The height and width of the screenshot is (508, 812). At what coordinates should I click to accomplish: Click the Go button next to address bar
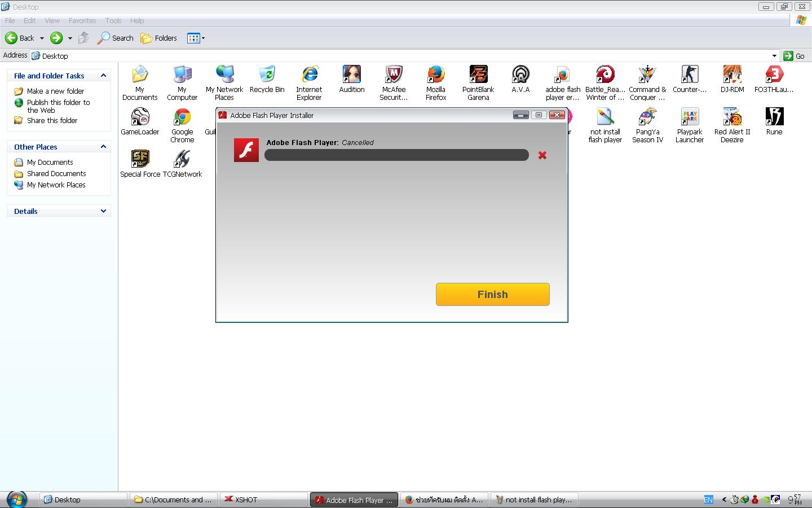794,55
